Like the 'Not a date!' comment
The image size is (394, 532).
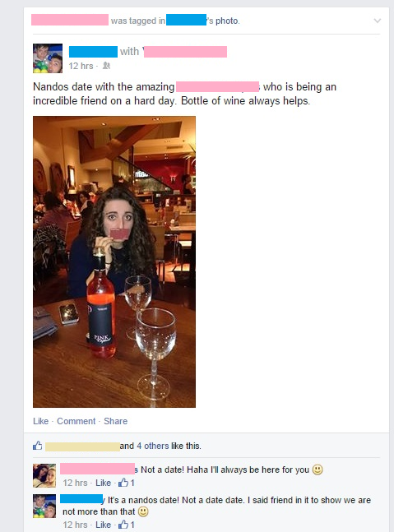pos(103,483)
